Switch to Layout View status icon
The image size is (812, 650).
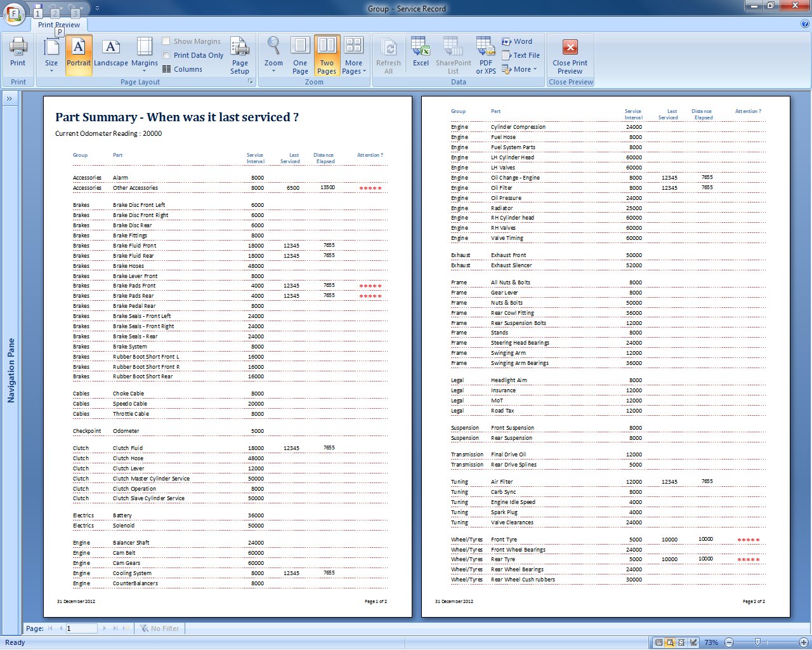[681, 642]
